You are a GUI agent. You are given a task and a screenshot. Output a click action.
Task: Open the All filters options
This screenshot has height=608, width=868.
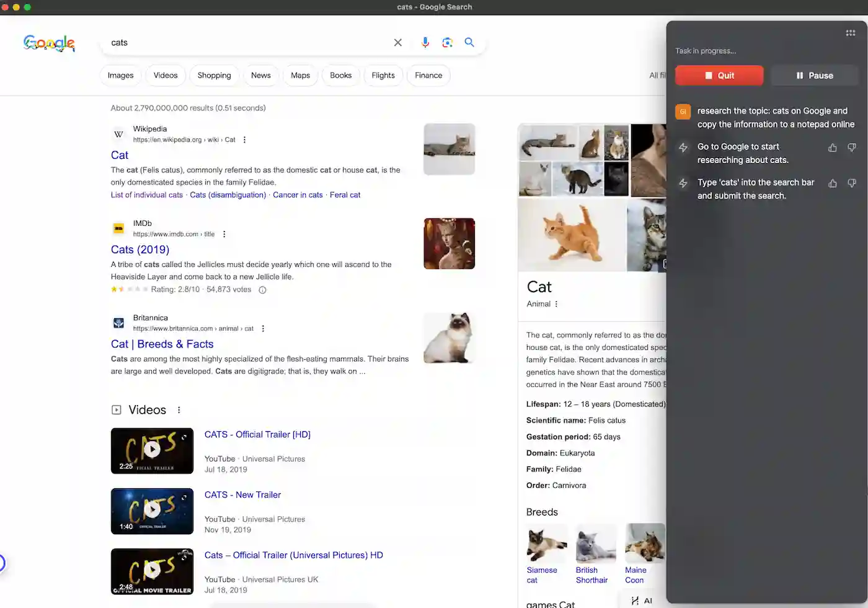657,75
